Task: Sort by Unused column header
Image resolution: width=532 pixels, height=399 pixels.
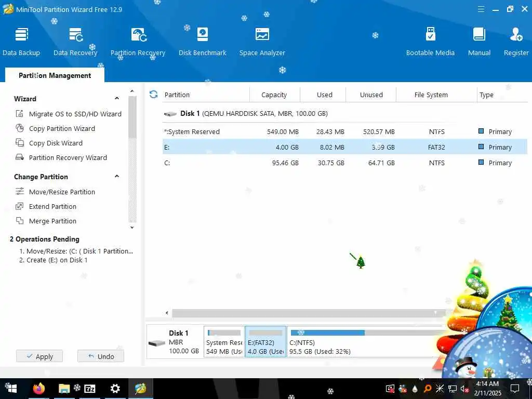Action: coord(371,95)
